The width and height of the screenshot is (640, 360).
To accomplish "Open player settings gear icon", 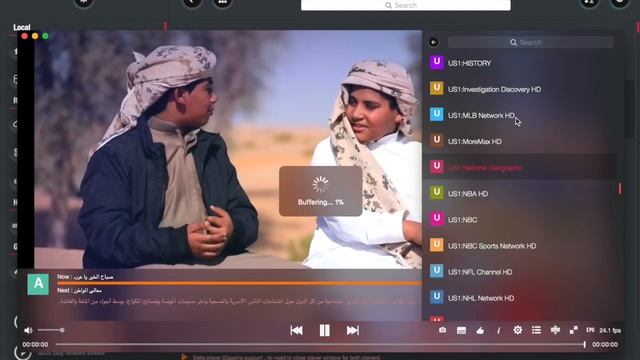I will tap(518, 330).
